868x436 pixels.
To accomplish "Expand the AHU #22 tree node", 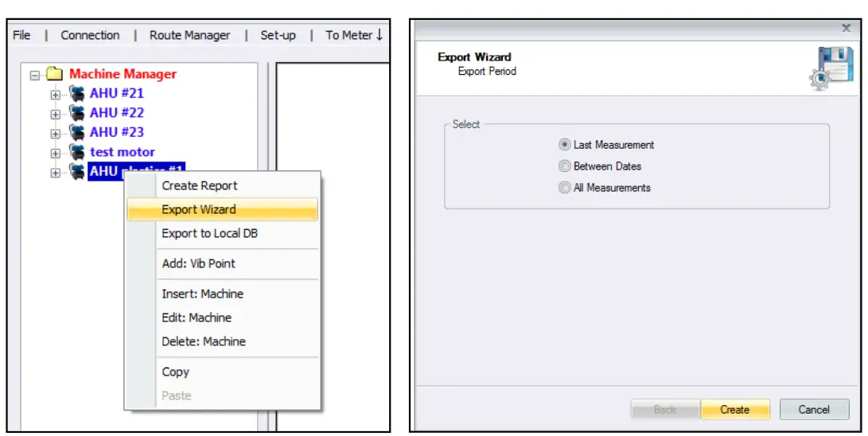I will click(x=56, y=114).
